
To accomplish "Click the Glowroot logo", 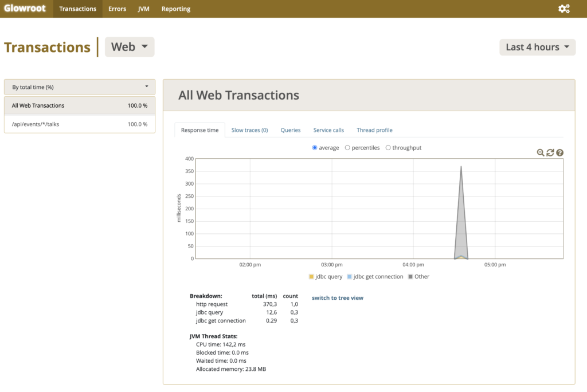I will pos(25,9).
